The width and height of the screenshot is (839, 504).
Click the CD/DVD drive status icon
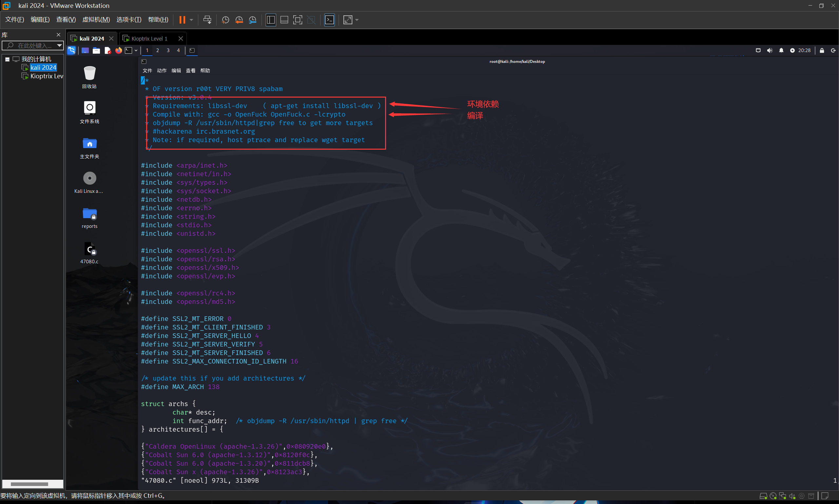click(773, 496)
